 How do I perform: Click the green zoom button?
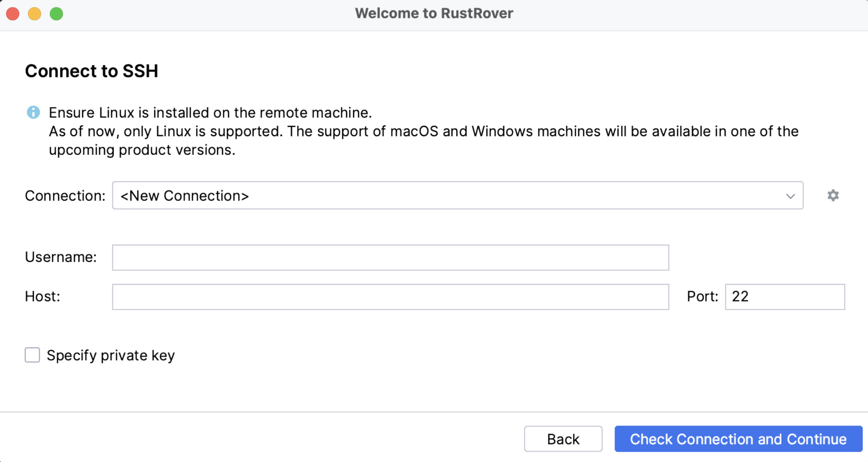pos(56,14)
